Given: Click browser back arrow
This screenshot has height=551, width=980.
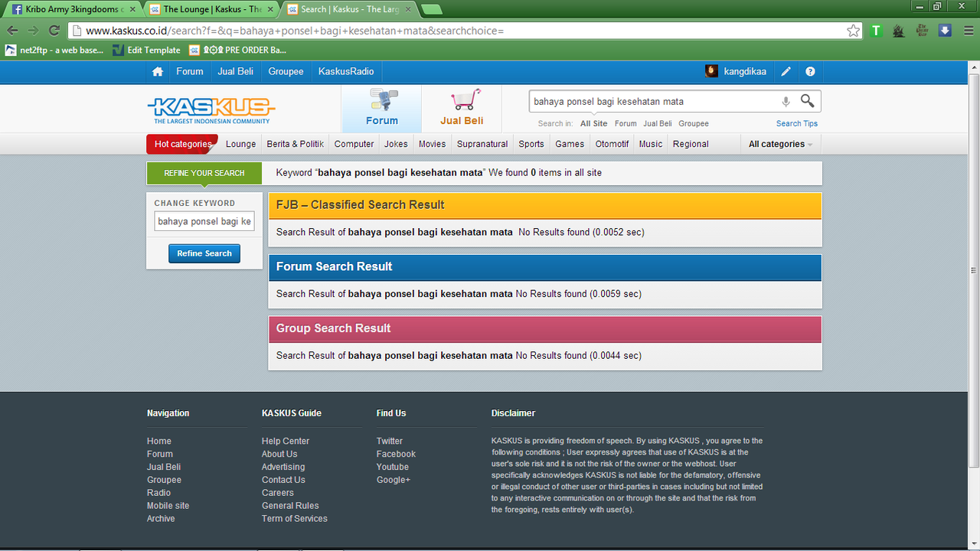Looking at the screenshot, I should tap(11, 31).
